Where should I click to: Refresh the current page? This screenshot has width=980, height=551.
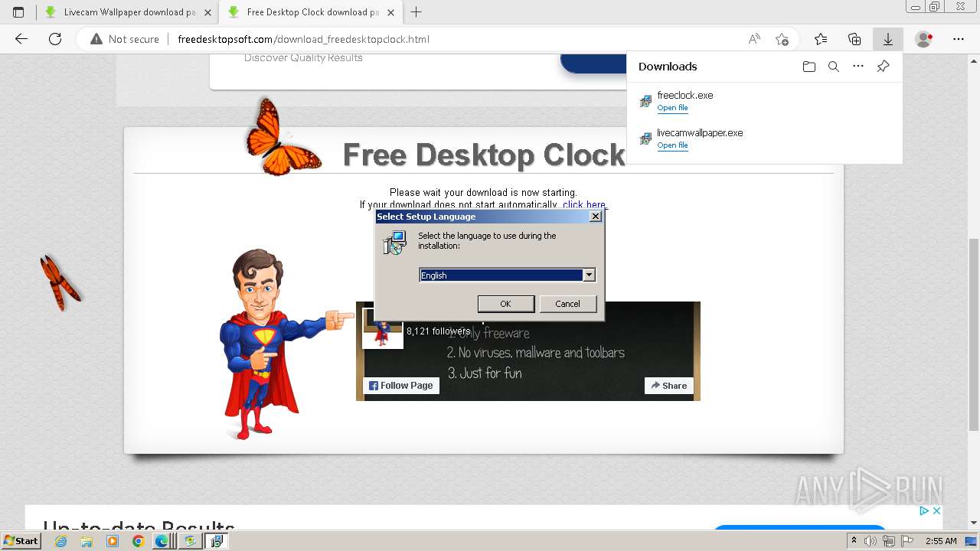tap(55, 39)
